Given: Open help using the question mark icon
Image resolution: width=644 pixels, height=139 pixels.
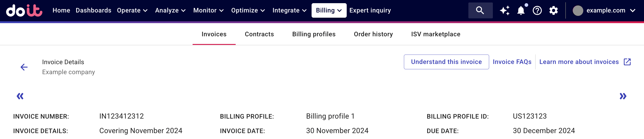Looking at the screenshot, I should coord(537,10).
